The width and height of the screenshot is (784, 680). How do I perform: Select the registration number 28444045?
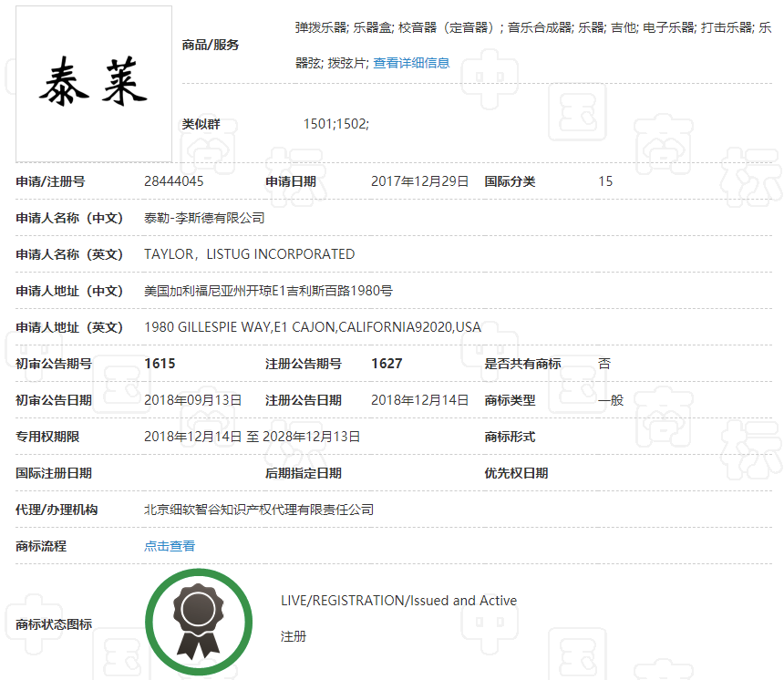click(x=173, y=181)
